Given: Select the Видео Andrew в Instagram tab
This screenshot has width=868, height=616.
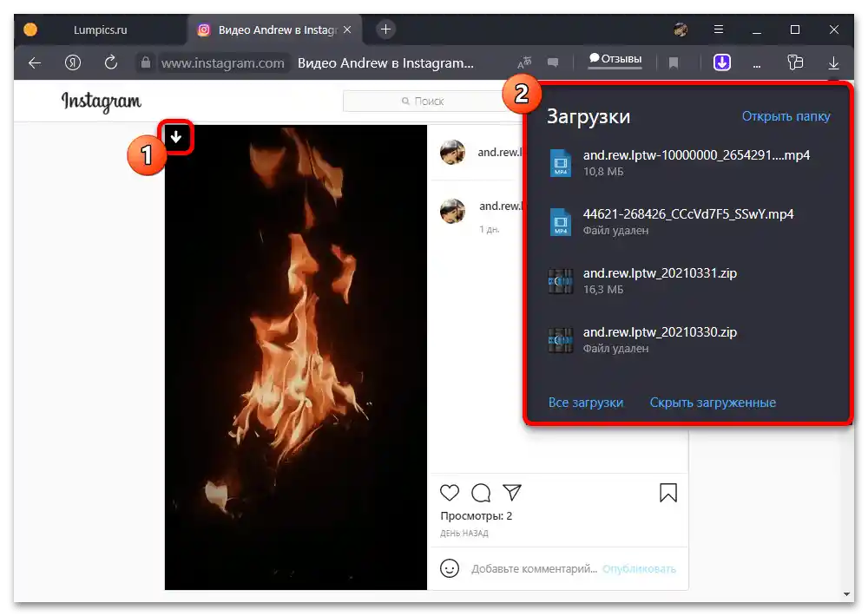Looking at the screenshot, I should tap(275, 29).
